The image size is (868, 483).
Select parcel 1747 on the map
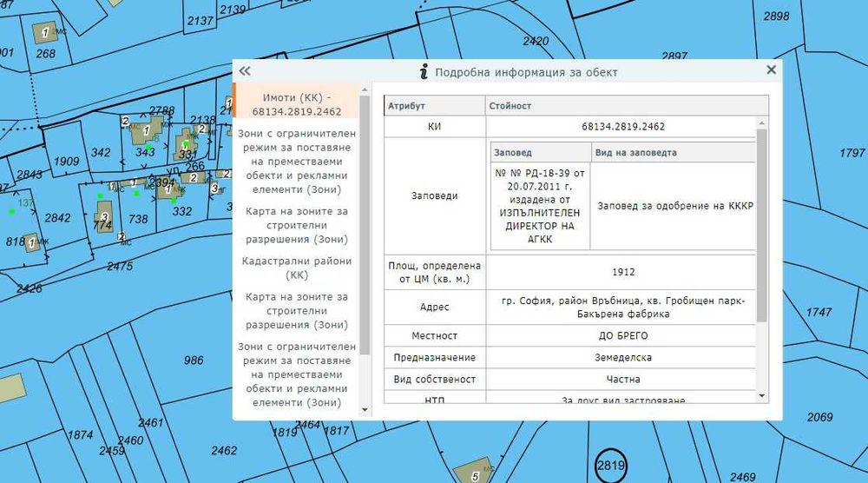819,313
